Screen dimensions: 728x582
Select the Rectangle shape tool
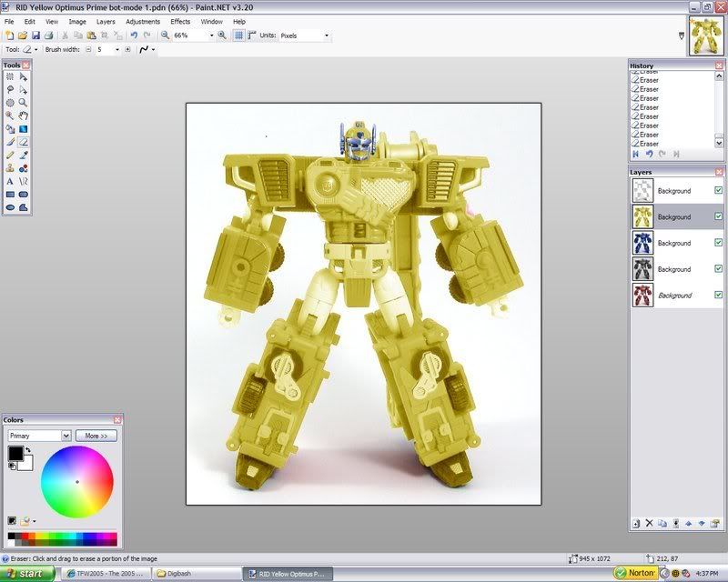(x=10, y=195)
